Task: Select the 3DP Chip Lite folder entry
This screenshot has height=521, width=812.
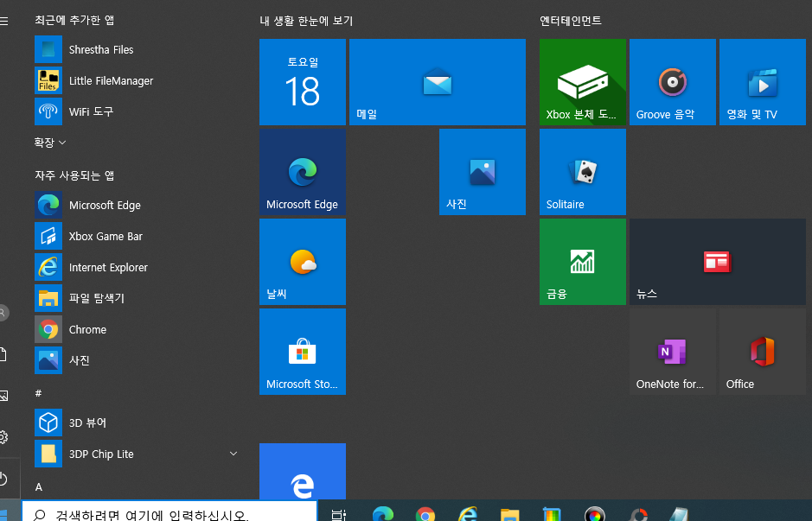Action: coord(137,454)
